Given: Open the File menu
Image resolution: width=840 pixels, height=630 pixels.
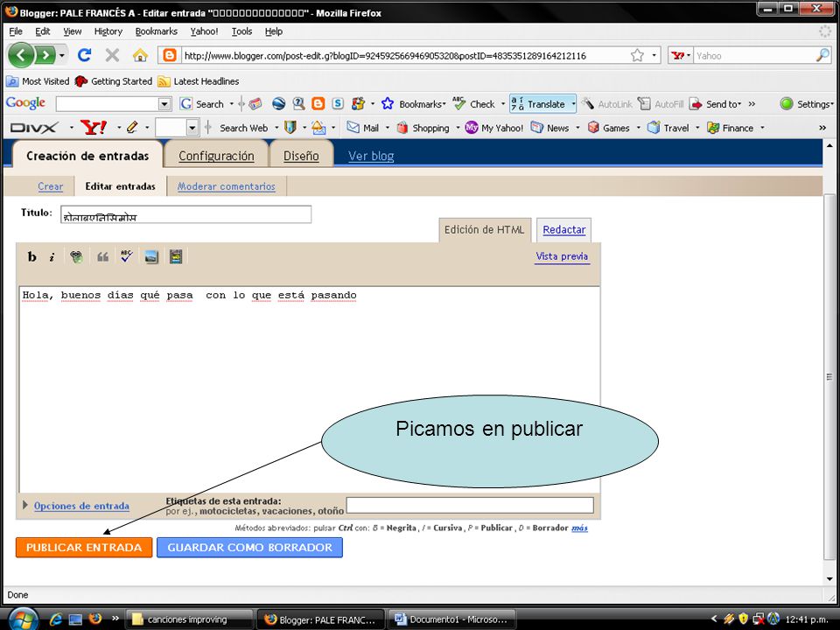Looking at the screenshot, I should (16, 31).
